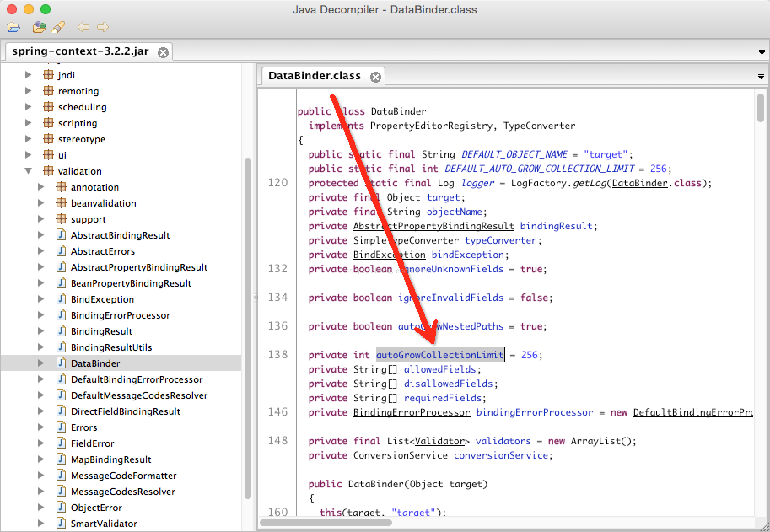This screenshot has height=532, width=770.
Task: Click the beanvalidation package icon
Action: tap(61, 203)
